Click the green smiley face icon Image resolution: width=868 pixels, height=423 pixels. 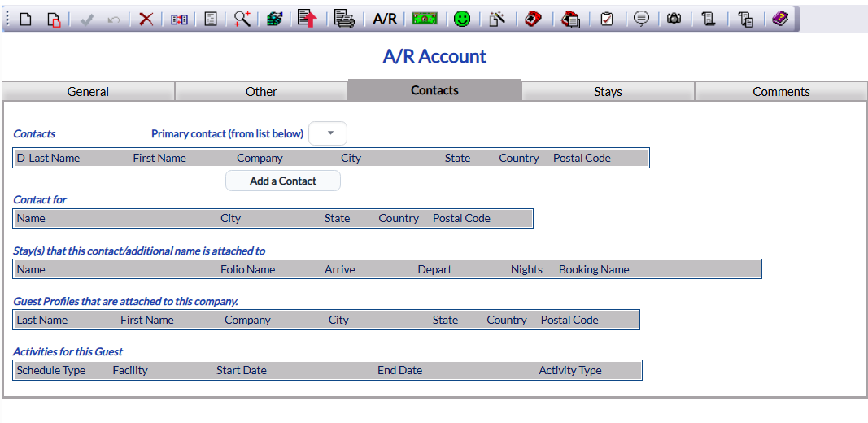462,19
